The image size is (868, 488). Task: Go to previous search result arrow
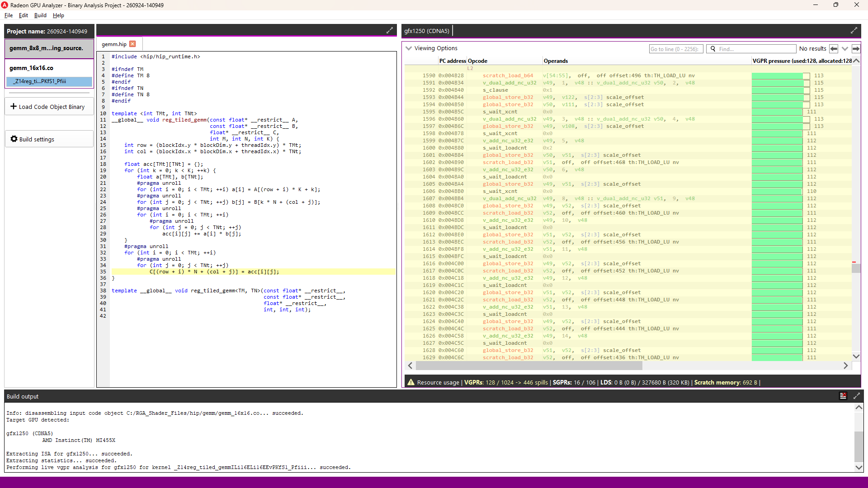coord(834,49)
